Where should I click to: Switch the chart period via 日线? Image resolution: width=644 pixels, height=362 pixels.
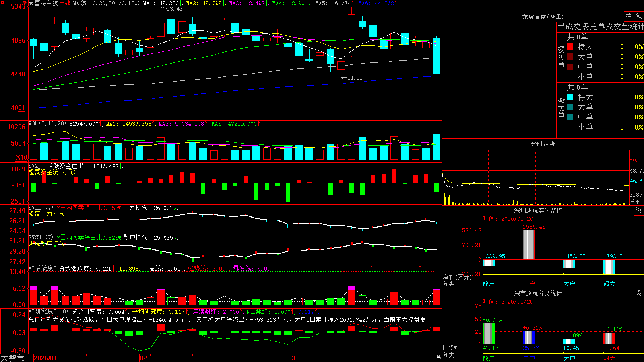65,3
